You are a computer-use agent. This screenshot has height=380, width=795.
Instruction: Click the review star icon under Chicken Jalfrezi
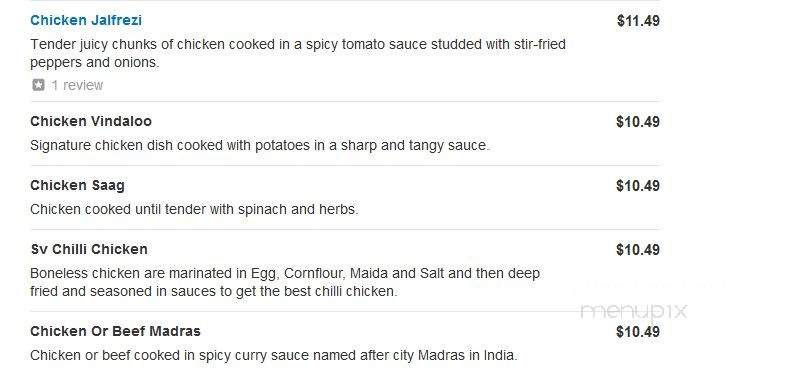click(39, 85)
